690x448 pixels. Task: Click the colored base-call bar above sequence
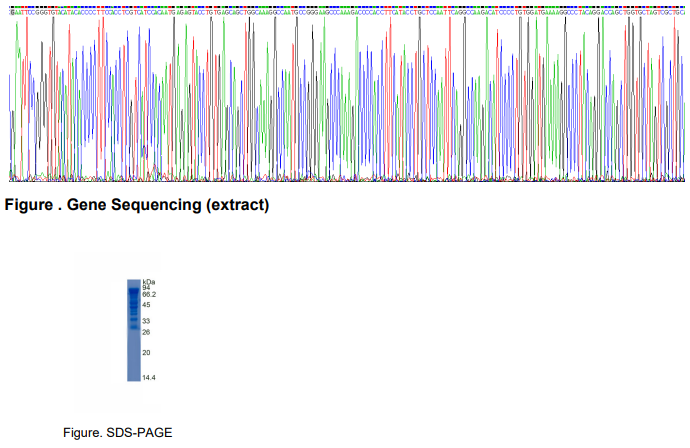coord(347,7)
